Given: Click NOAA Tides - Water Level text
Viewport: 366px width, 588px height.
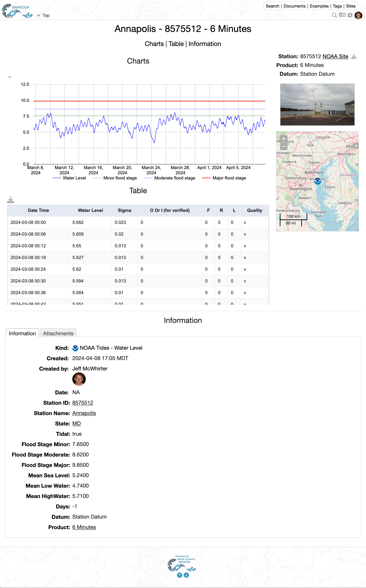Looking at the screenshot, I should tap(111, 348).
